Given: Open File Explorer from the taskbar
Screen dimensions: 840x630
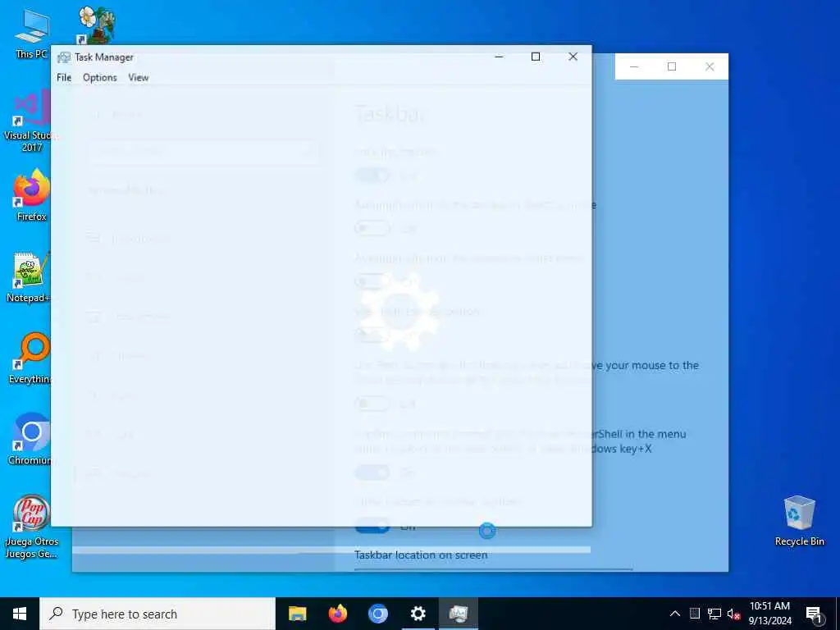Looking at the screenshot, I should coord(297,614).
